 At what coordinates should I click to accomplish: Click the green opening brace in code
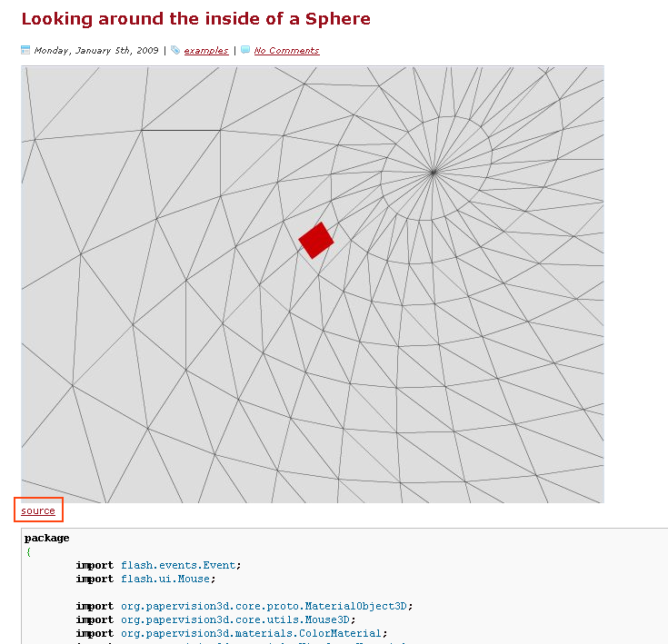click(x=28, y=551)
